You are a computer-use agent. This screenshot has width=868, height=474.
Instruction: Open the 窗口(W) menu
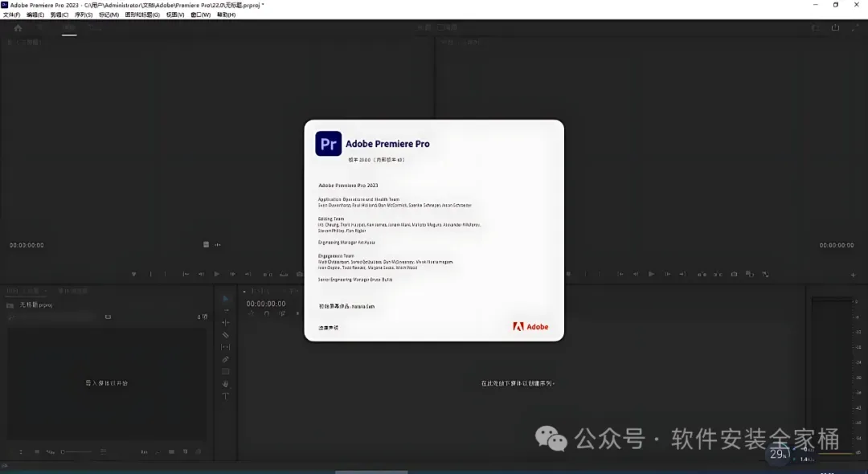pos(200,15)
